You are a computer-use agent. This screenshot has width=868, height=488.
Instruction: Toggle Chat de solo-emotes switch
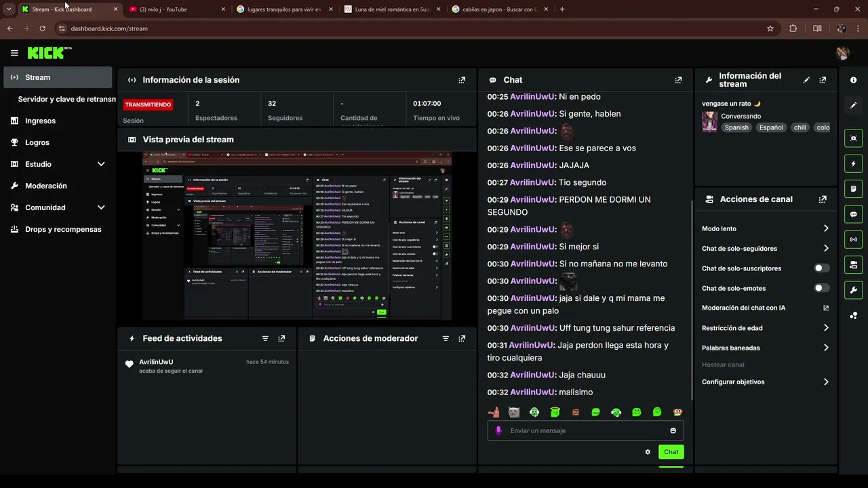tap(821, 288)
